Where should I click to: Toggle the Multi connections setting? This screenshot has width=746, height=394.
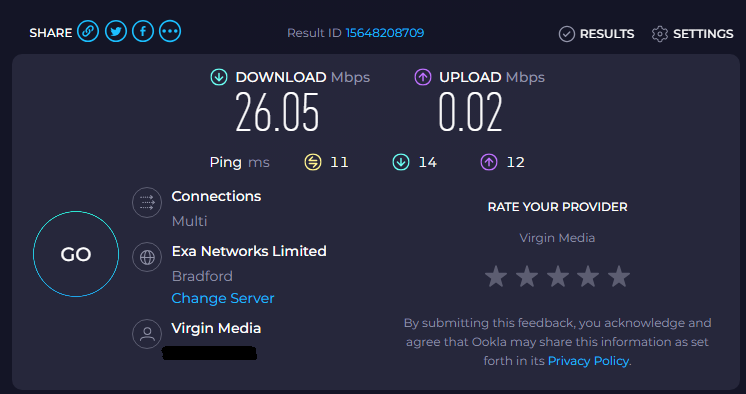(189, 221)
